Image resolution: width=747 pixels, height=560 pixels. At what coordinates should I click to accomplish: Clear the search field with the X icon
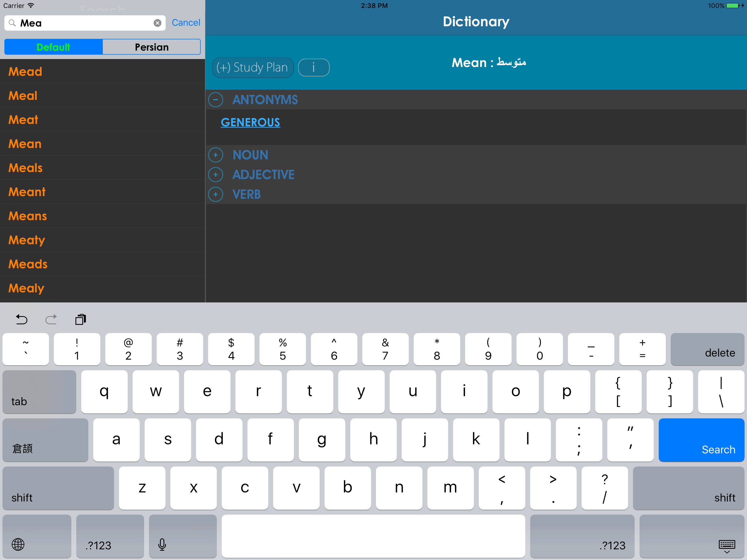pos(157,23)
